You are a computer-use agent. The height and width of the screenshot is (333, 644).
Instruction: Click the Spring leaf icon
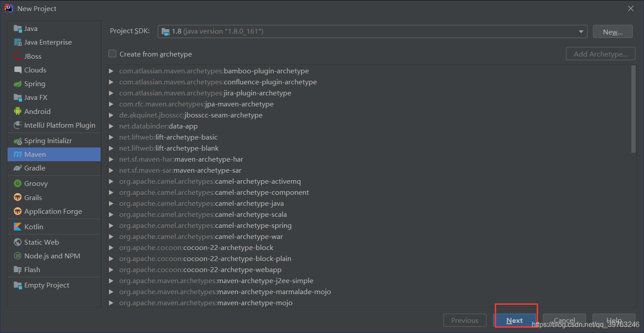[x=18, y=84]
